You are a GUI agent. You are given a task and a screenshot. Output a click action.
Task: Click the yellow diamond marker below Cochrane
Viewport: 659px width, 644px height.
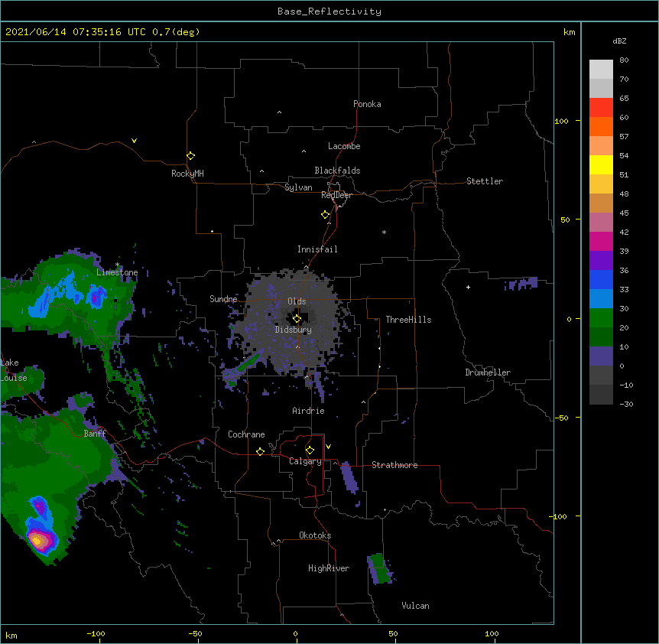[260, 451]
